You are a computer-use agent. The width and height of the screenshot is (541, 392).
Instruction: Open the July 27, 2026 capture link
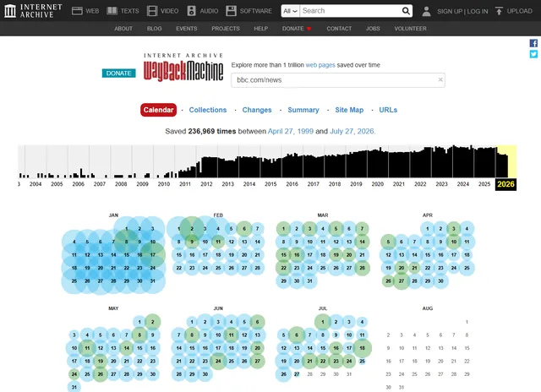pos(352,131)
